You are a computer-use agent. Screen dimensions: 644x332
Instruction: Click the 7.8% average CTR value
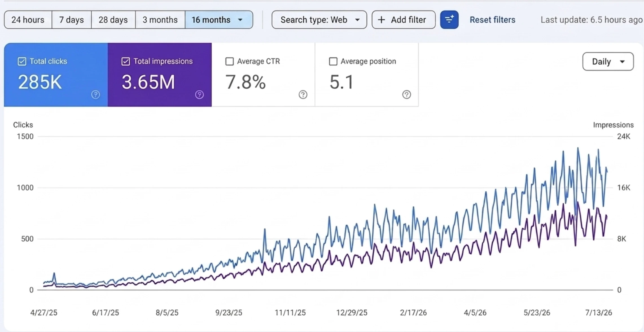(246, 82)
